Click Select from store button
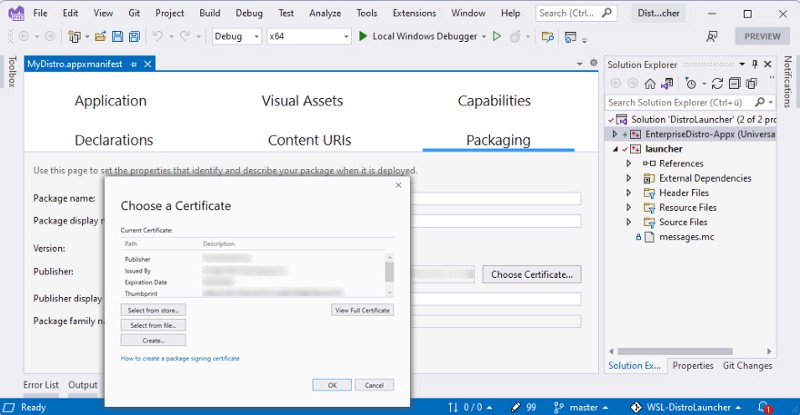The height and width of the screenshot is (415, 800). point(153,310)
